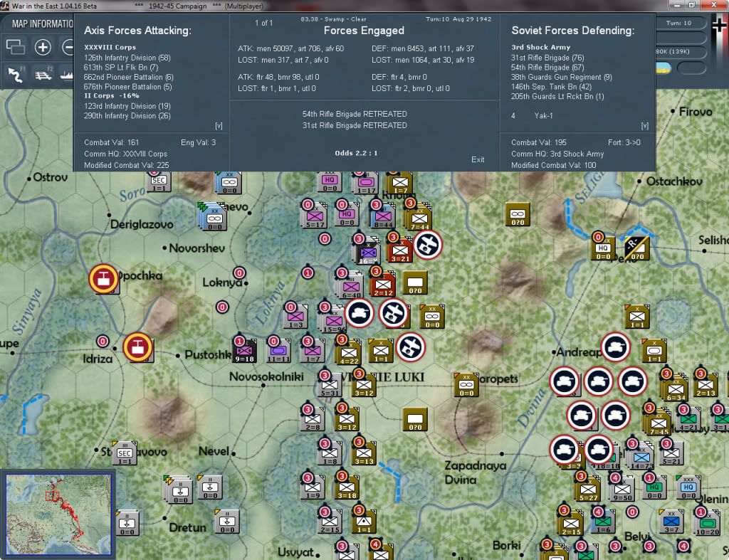The image size is (729, 560).
Task: Select the 5=17 pink infantry unit
Action: coord(314,216)
